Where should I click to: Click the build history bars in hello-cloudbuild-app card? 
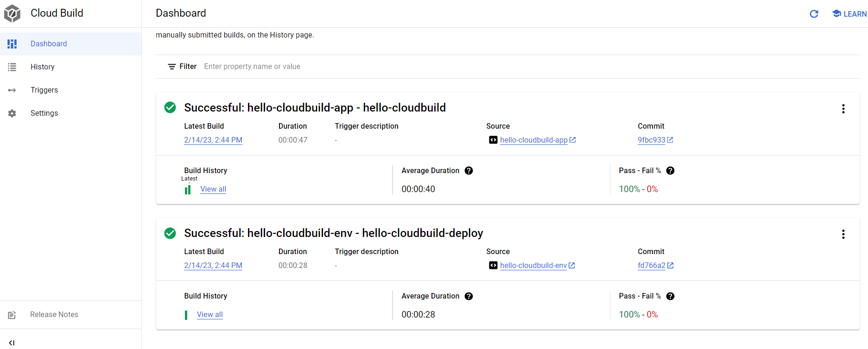[x=188, y=190]
